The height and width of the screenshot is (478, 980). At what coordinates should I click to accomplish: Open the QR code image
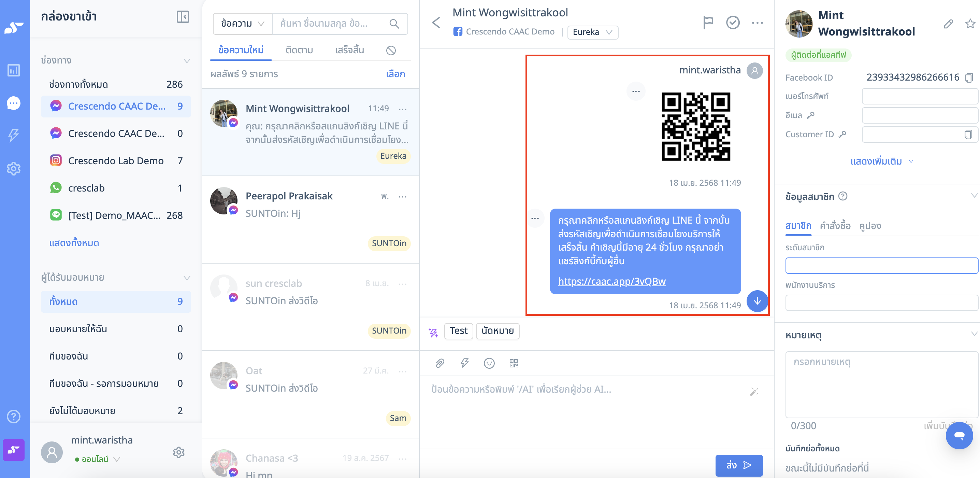696,126
